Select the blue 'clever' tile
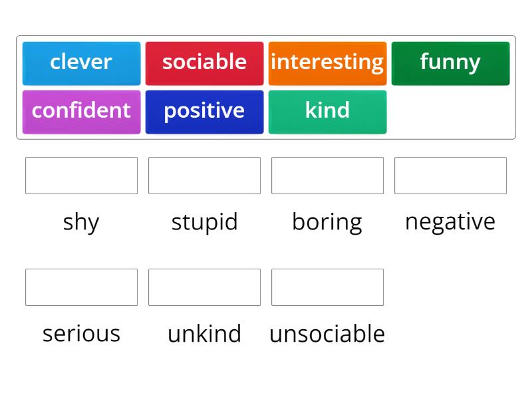 pos(81,63)
